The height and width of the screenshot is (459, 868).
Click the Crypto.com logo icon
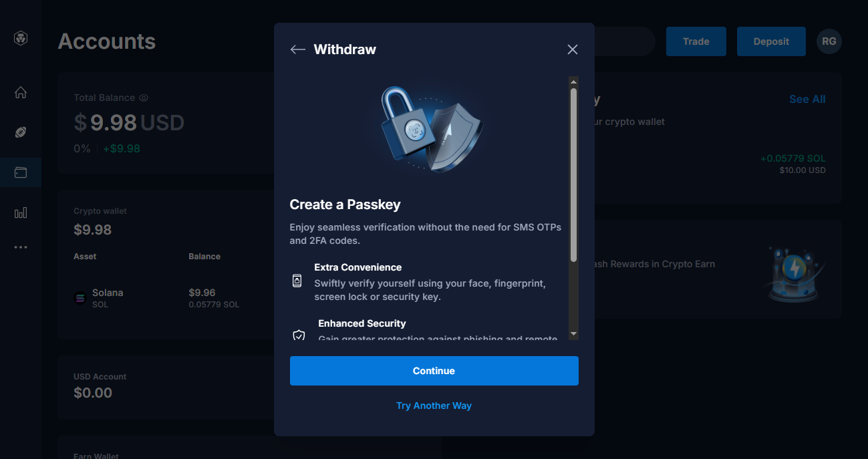[x=21, y=39]
